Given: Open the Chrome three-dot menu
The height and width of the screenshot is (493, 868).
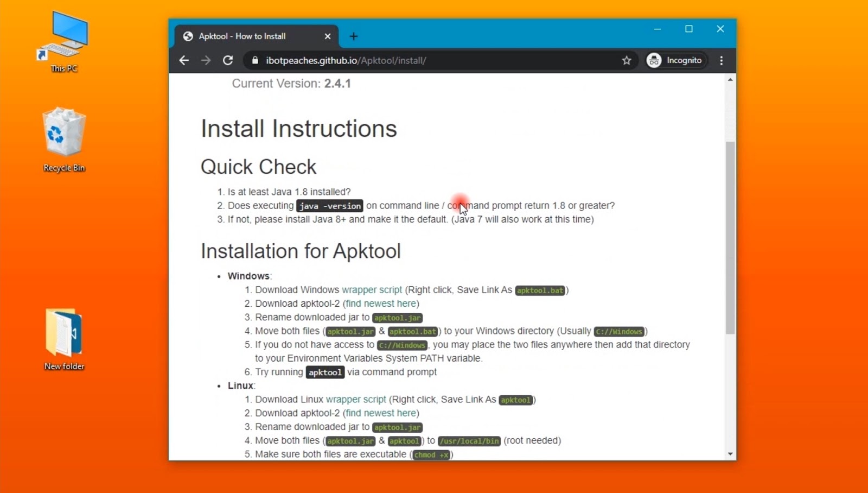Looking at the screenshot, I should [x=722, y=60].
